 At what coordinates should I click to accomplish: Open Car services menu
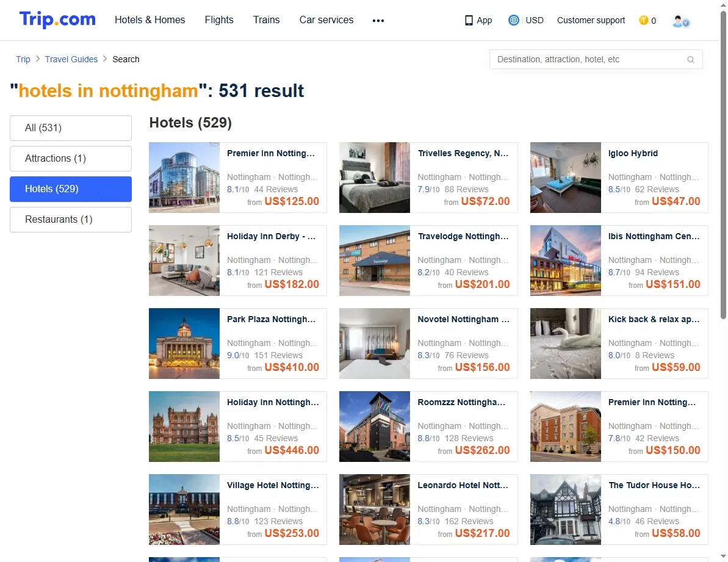click(326, 20)
